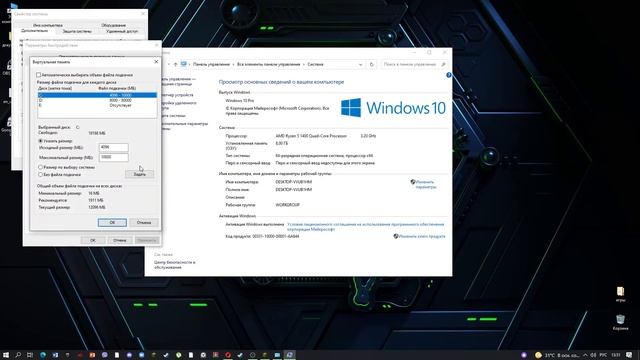Screen dimensions: 640x360
Task: Click the active Control Panel taskbar icon
Action: pyautogui.click(x=289, y=355)
